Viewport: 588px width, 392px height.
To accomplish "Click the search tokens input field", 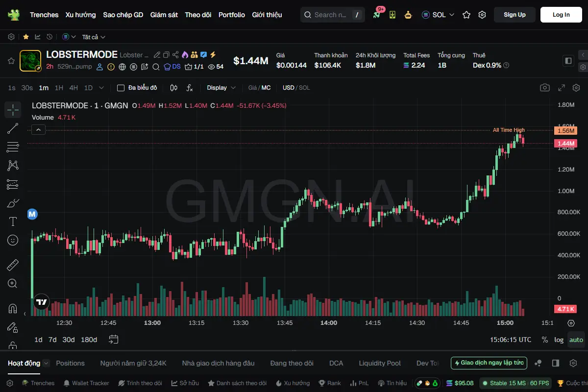I will (333, 15).
